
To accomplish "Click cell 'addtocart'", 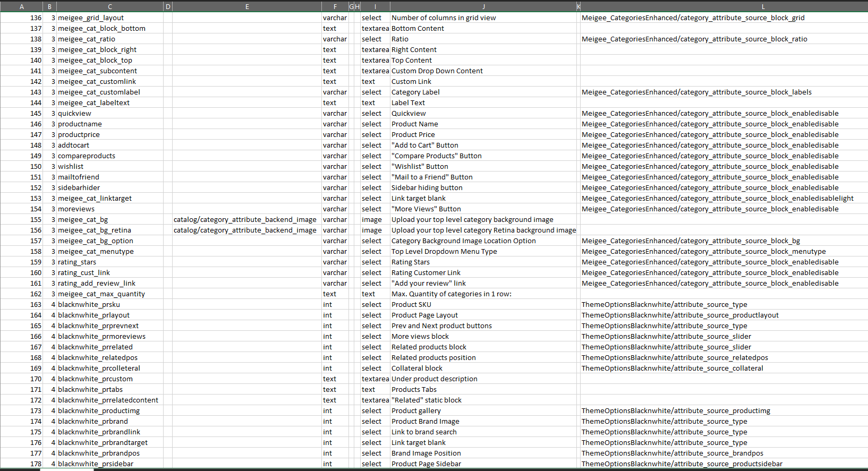I will [x=109, y=145].
